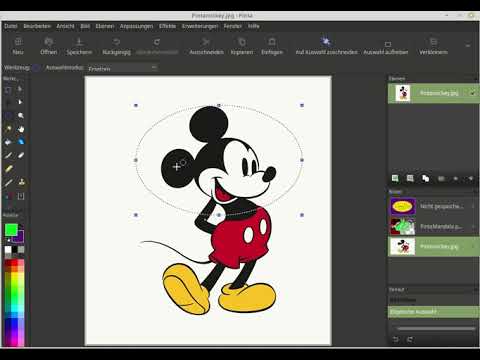The width and height of the screenshot is (480, 360).
Task: Click the green primary color swatch
Action: point(11,230)
